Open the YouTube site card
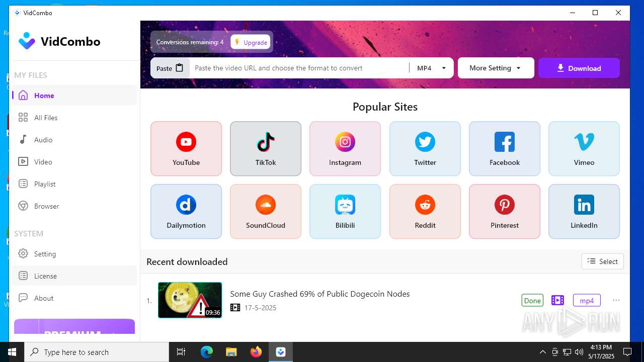644x362 pixels. (186, 148)
